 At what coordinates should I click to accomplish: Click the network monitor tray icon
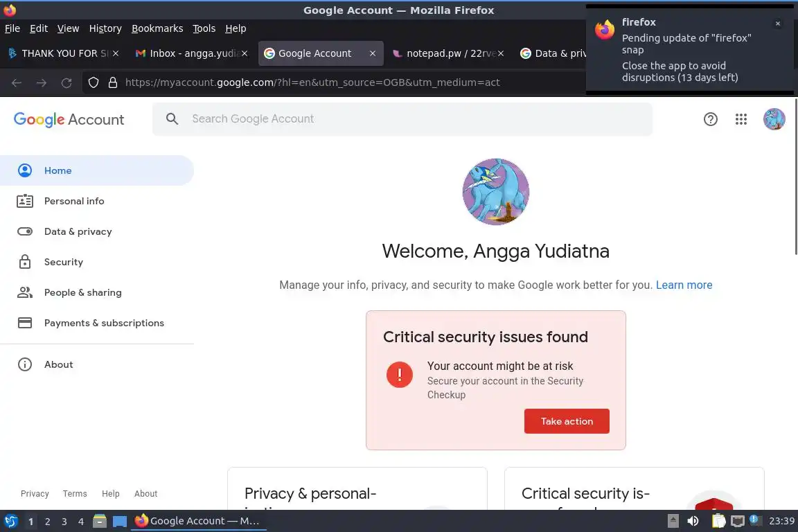point(738,522)
